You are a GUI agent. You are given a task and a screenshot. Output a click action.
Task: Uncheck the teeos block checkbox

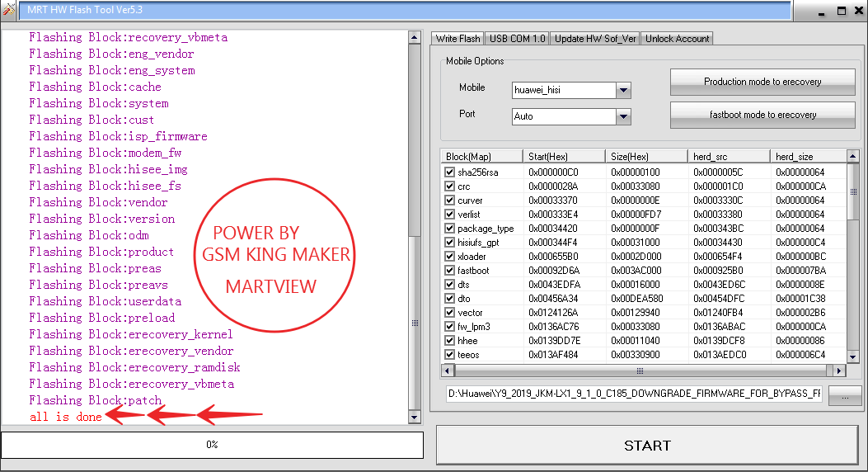pyautogui.click(x=449, y=355)
